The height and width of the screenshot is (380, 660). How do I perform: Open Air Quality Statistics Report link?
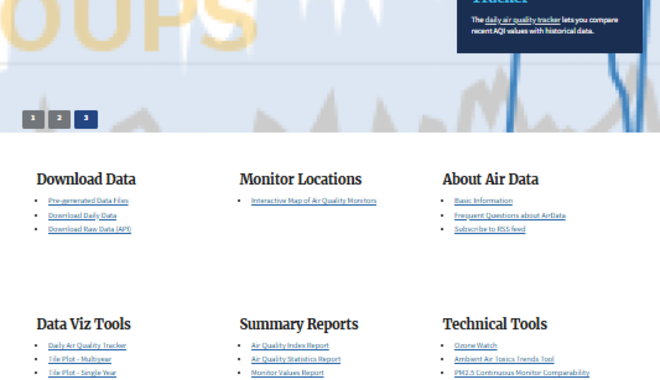296,359
